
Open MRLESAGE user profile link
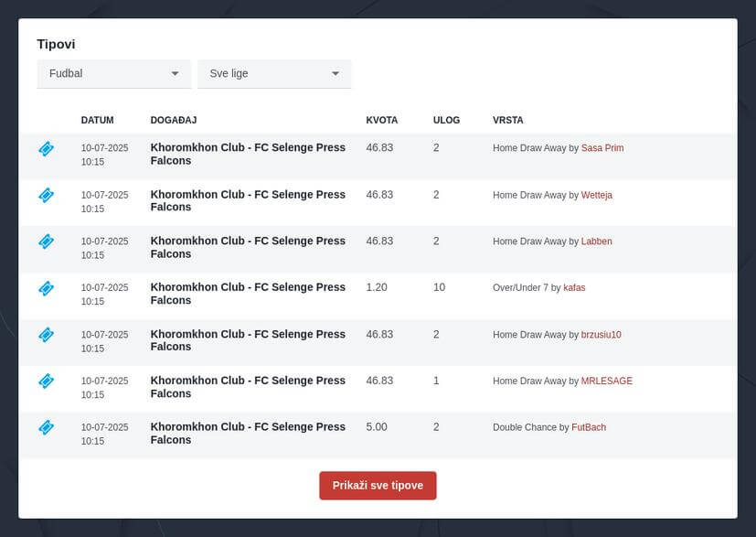coord(606,381)
